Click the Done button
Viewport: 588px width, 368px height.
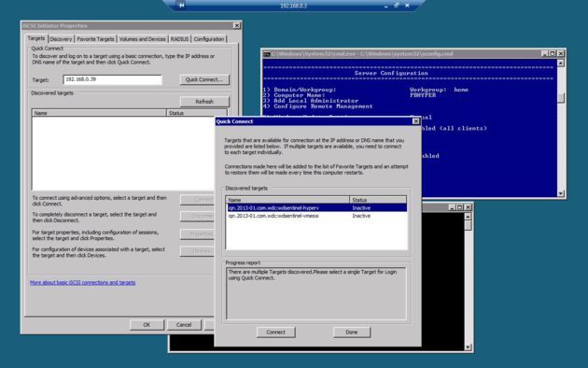coord(351,332)
